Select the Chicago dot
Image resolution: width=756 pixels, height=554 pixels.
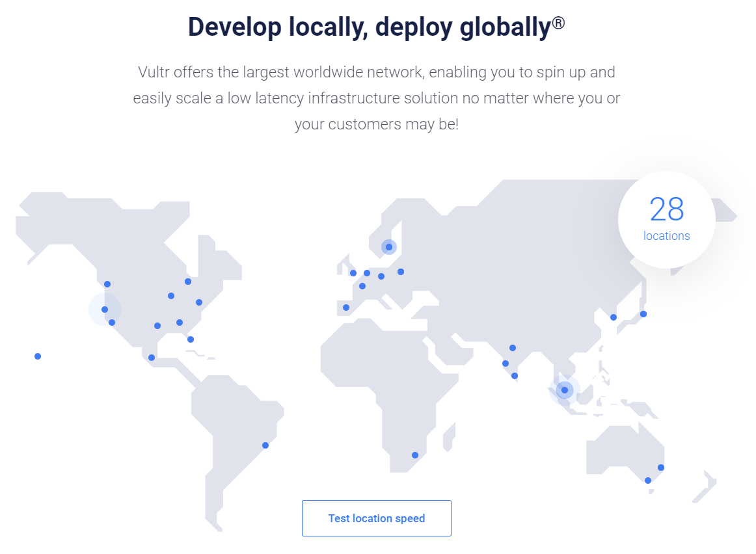click(171, 296)
